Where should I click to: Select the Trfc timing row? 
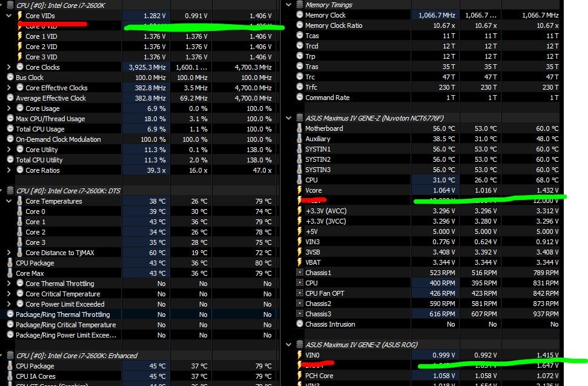pyautogui.click(x=427, y=87)
